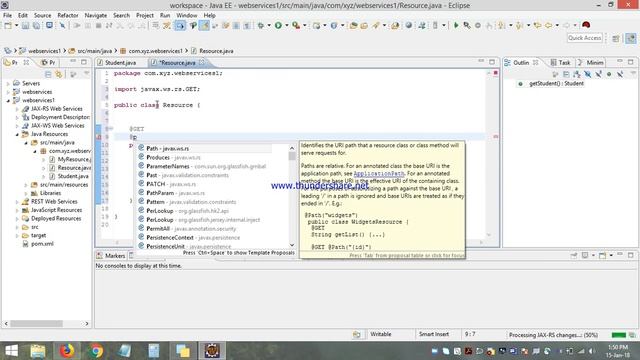This screenshot has width=640, height=360.
Task: Maximize the Outline view panel
Action: tap(631, 62)
